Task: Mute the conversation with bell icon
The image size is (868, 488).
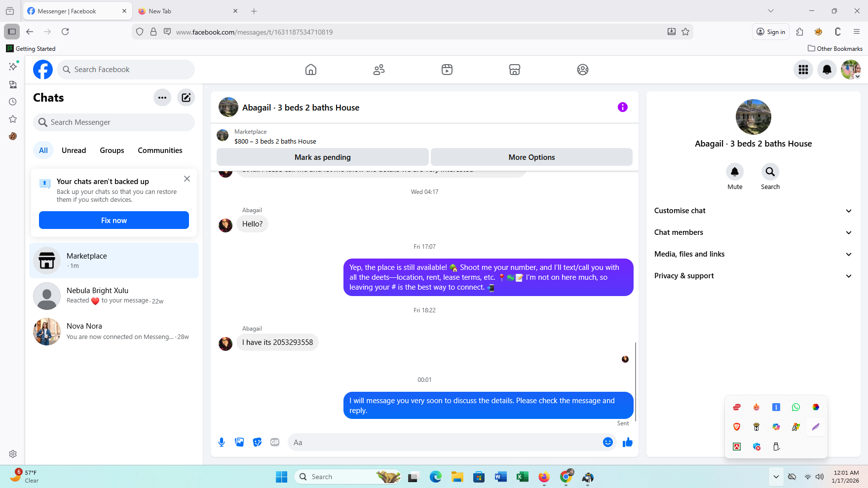Action: point(735,172)
